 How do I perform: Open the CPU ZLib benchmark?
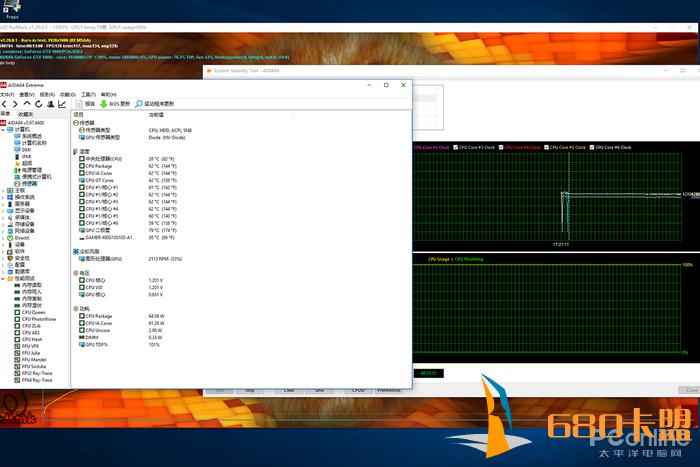click(x=28, y=326)
